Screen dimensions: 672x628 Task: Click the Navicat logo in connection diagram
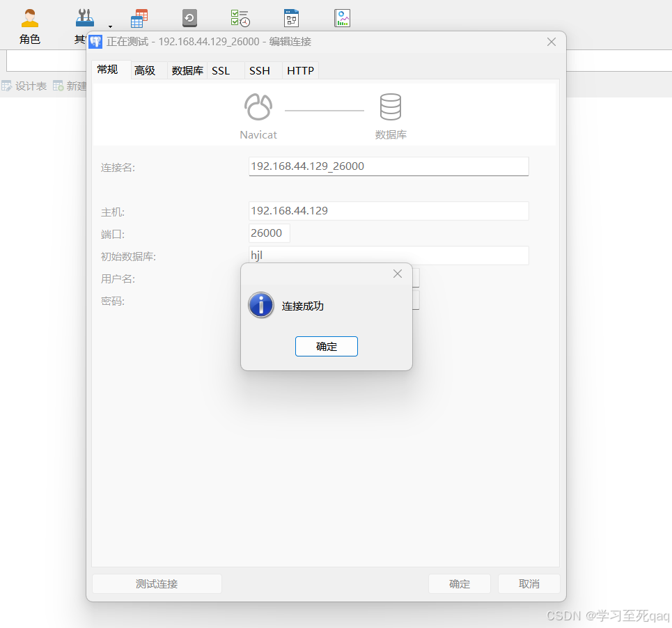click(258, 108)
